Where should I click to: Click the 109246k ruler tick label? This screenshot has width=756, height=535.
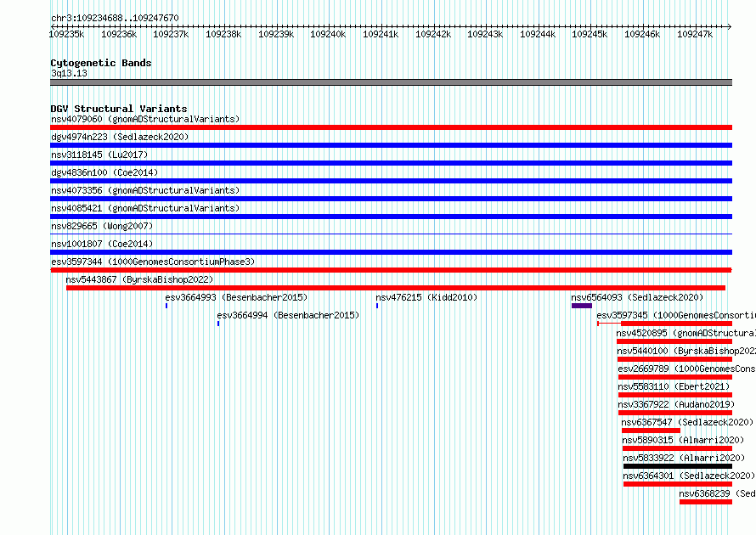(x=642, y=34)
